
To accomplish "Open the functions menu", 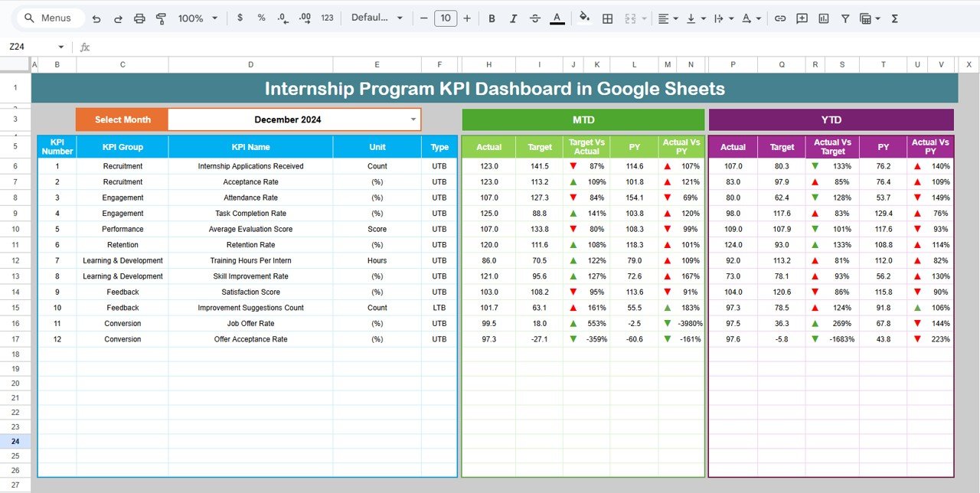I will coord(893,18).
